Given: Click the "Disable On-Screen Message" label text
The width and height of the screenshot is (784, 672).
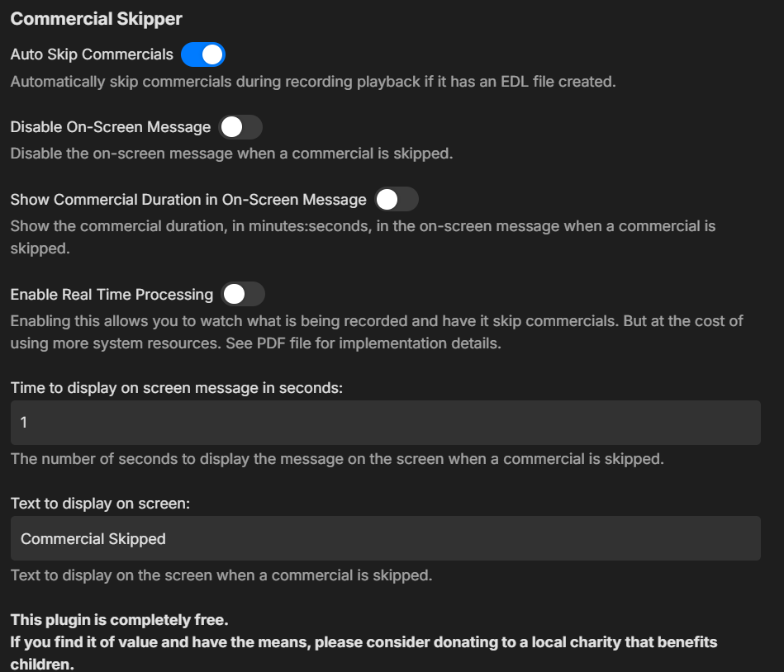Looking at the screenshot, I should [x=110, y=127].
